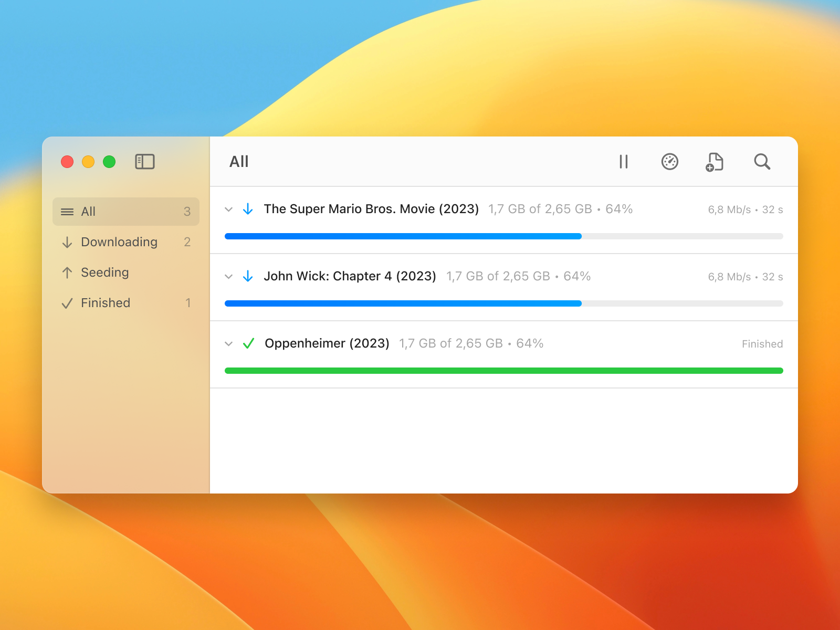Expand the John Wick: Chapter 4 row chevron

coord(228,277)
